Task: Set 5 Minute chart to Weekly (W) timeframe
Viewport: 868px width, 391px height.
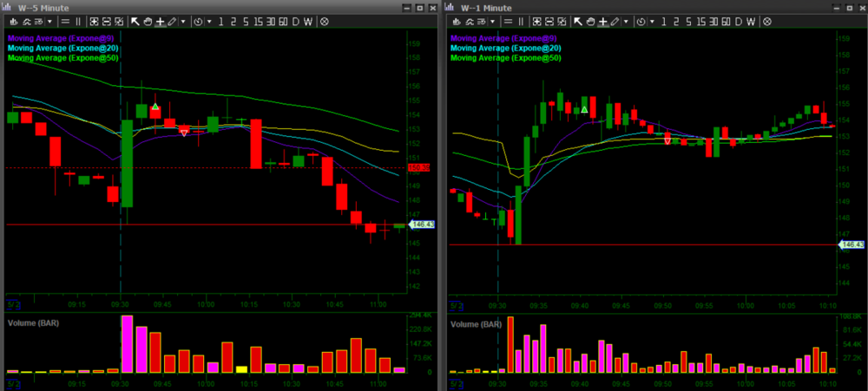Action: pyautogui.click(x=308, y=20)
